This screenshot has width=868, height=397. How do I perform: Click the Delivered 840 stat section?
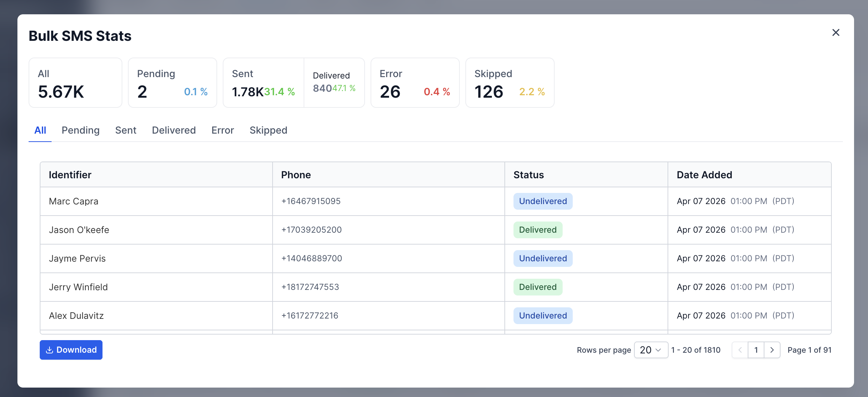pyautogui.click(x=334, y=83)
